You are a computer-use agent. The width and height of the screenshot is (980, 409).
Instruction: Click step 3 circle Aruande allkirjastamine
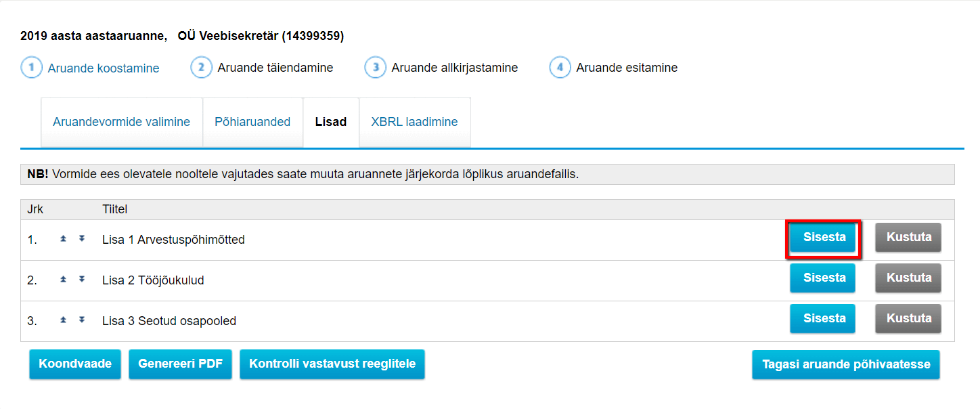pyautogui.click(x=376, y=68)
